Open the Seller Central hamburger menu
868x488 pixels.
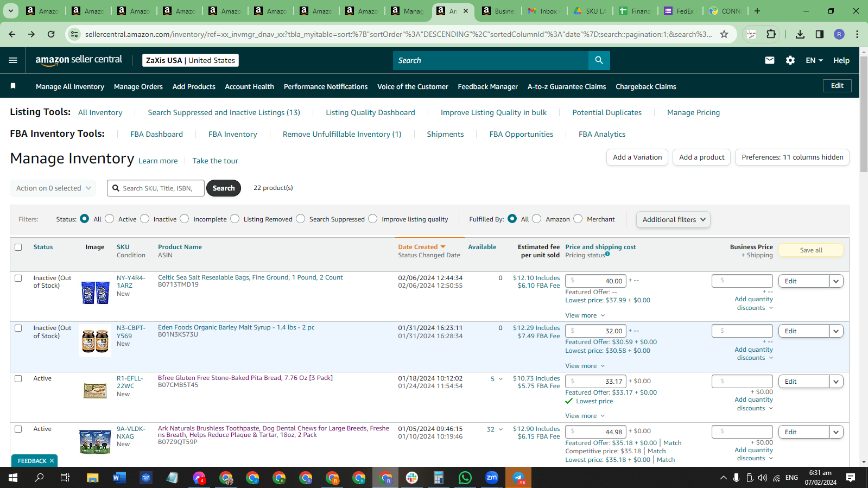coord(13,60)
